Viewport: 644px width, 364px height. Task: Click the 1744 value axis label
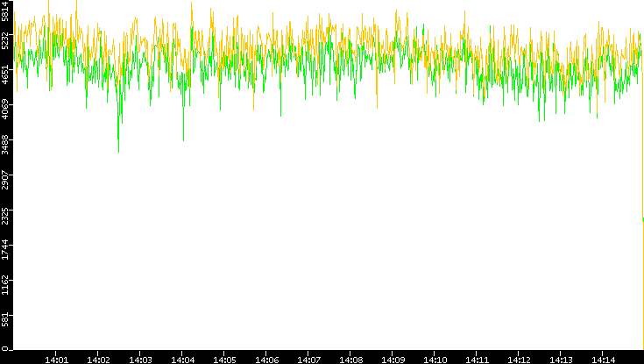5,250
